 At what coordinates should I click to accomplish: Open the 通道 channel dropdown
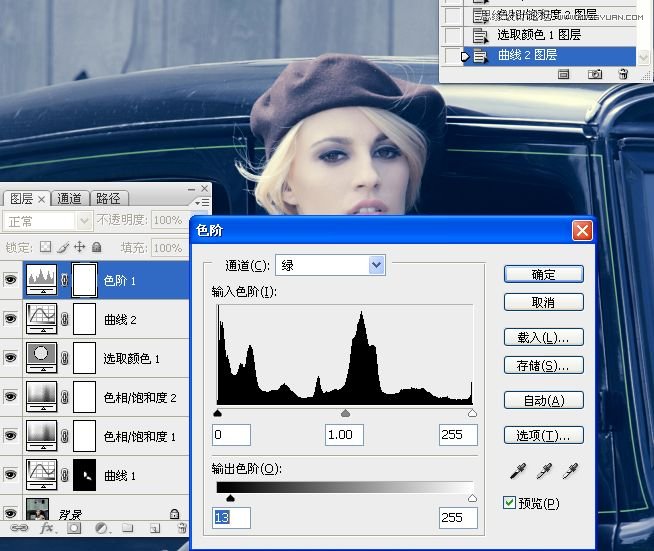click(x=330, y=265)
